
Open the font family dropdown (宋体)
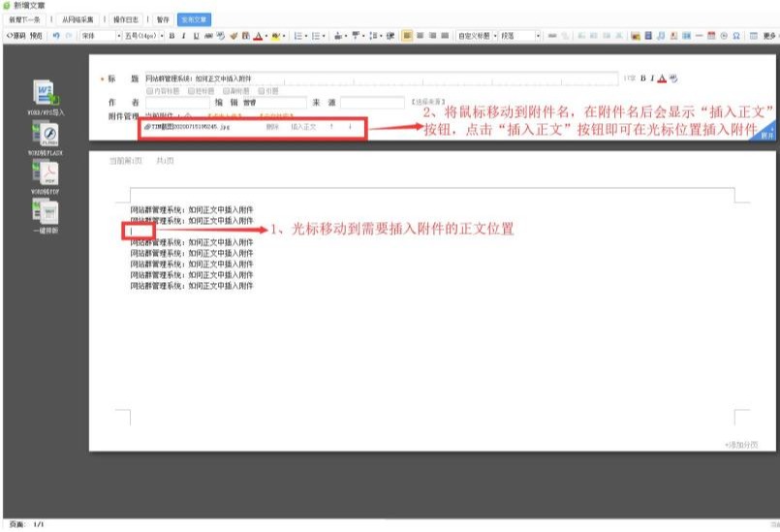click(95, 36)
